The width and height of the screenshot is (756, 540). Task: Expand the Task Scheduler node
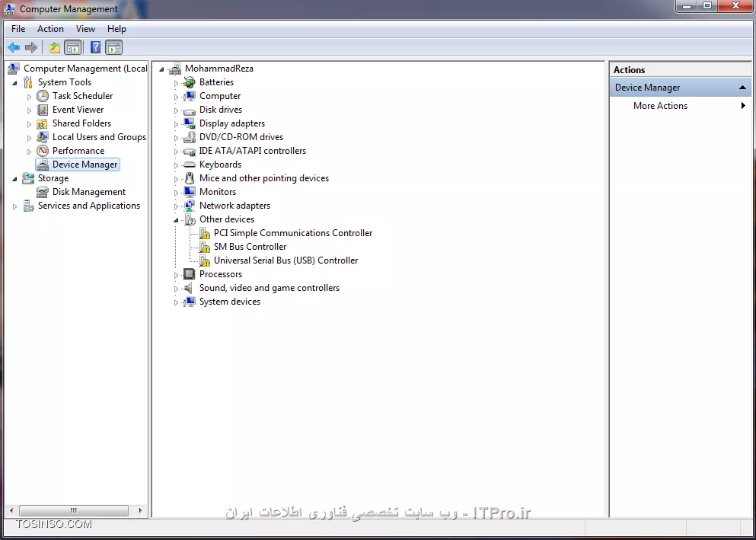[x=29, y=97]
